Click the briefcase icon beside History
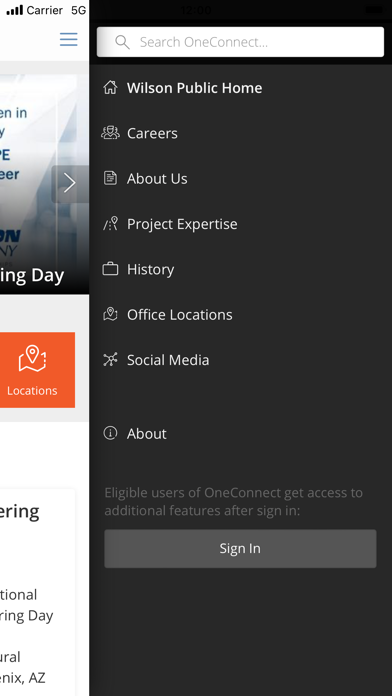The width and height of the screenshot is (392, 696). pyautogui.click(x=110, y=269)
